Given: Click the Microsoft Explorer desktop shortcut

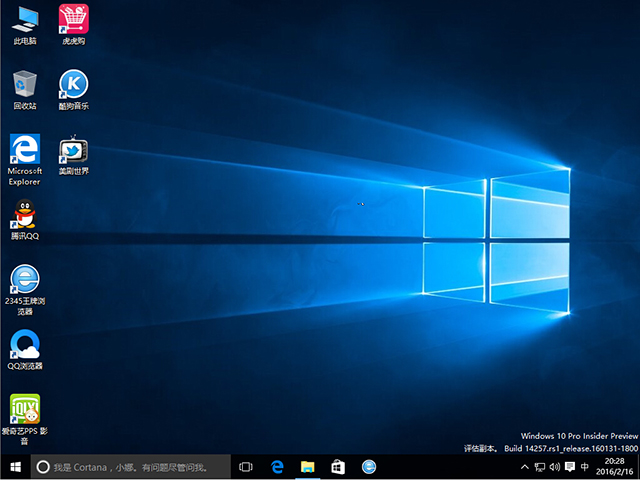Looking at the screenshot, I should (25, 150).
